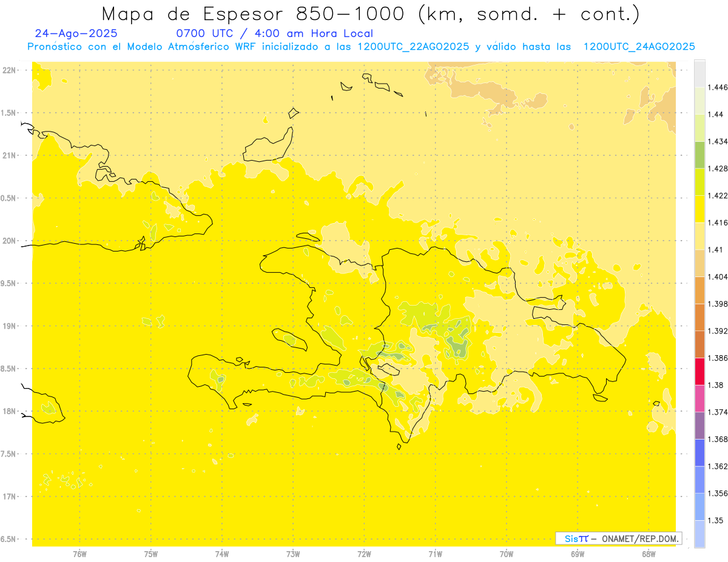Click the "17N" latitude label
728x562 pixels.
click(x=9, y=497)
